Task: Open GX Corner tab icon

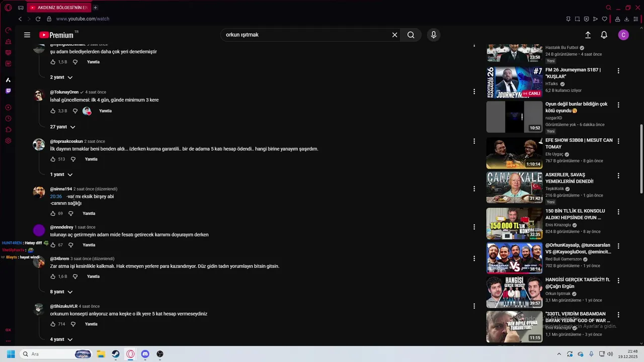Action: 21,8
